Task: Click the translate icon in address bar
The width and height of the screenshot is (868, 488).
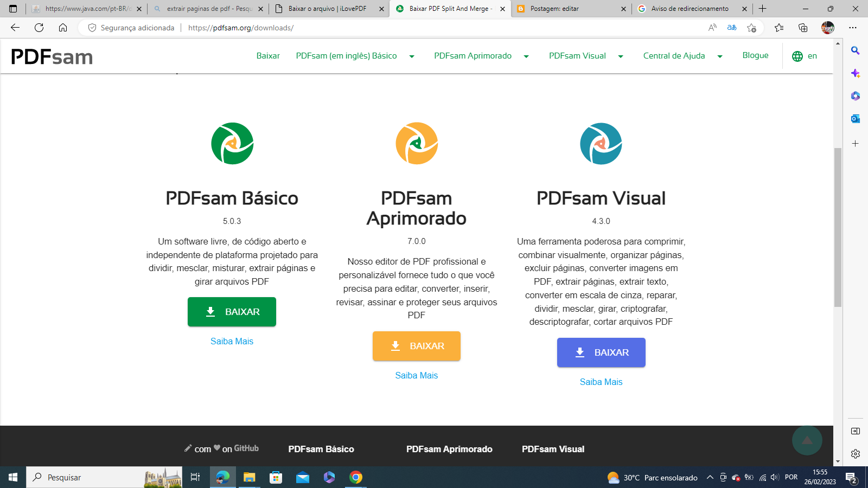Action: (732, 28)
